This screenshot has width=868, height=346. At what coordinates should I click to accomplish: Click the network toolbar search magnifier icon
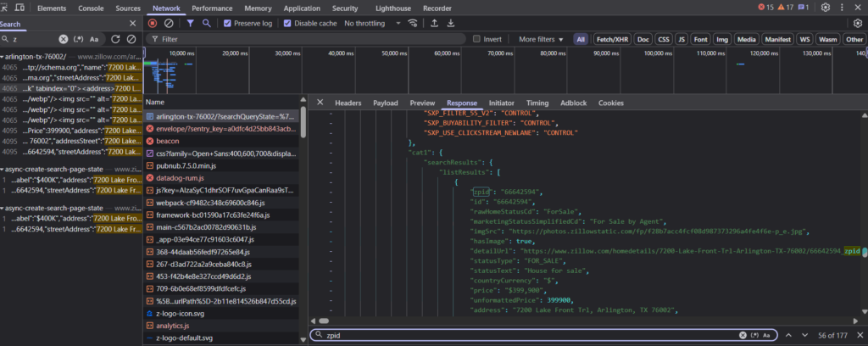tap(207, 23)
